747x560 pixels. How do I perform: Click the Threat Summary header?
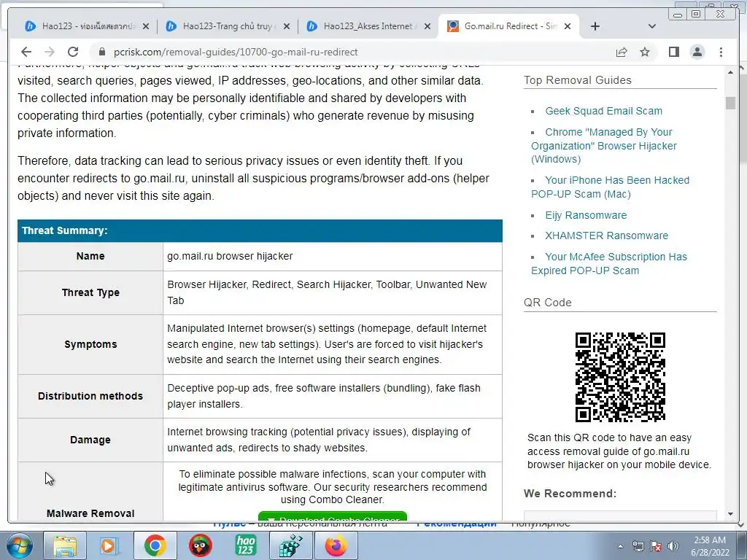point(260,230)
